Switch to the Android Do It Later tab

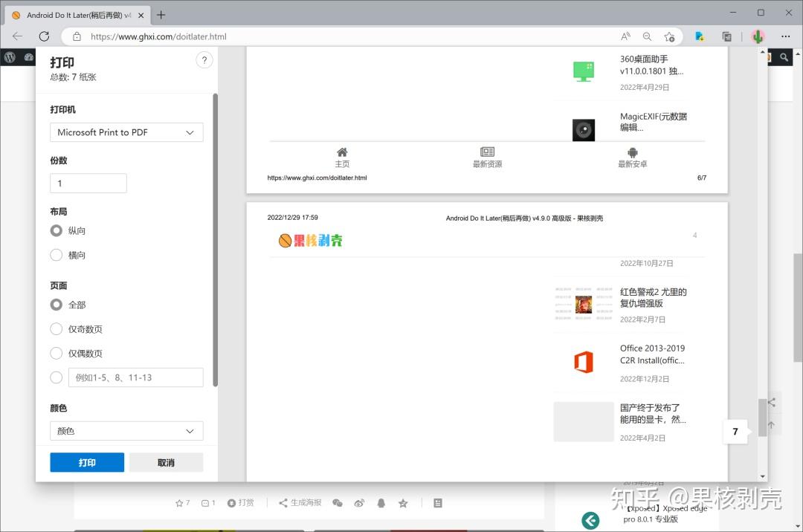pos(74,14)
